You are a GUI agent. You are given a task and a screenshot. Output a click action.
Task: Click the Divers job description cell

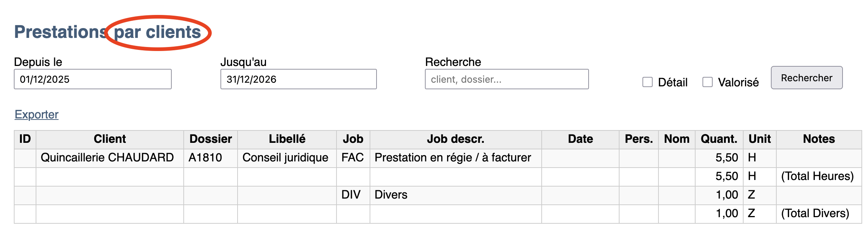(x=391, y=195)
